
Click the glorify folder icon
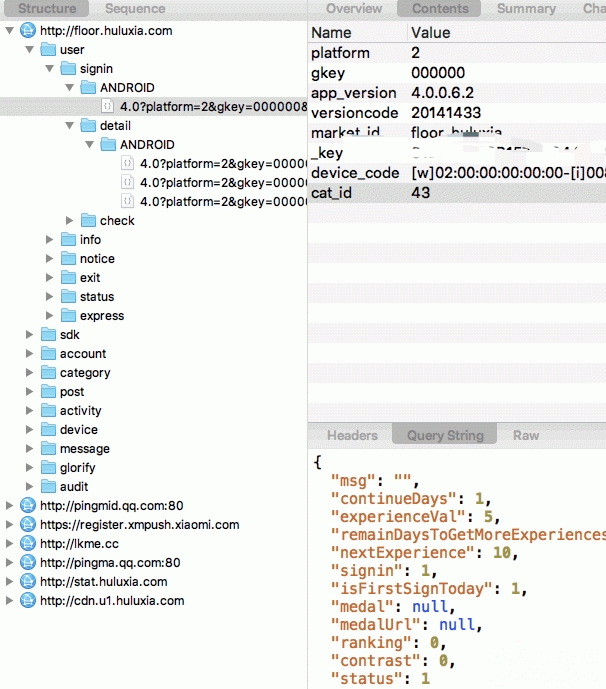click(48, 468)
